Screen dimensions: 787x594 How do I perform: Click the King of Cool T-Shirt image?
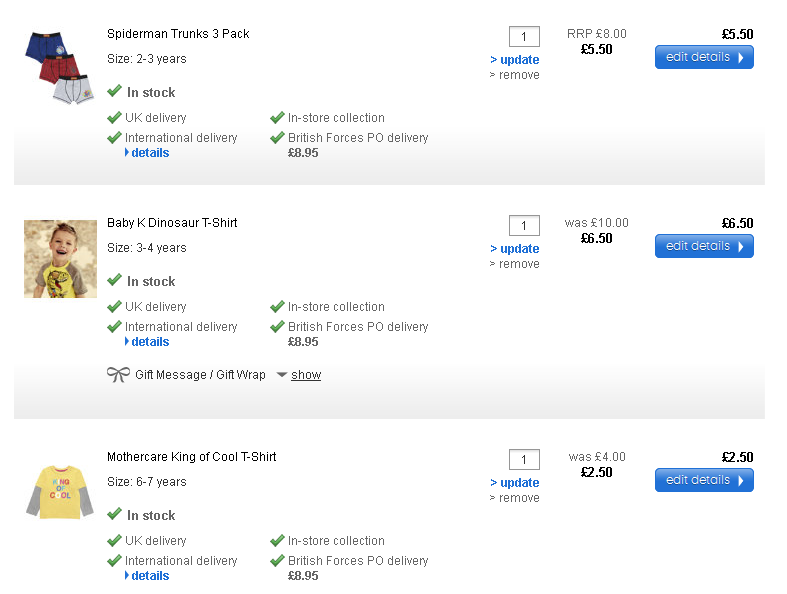click(x=60, y=491)
